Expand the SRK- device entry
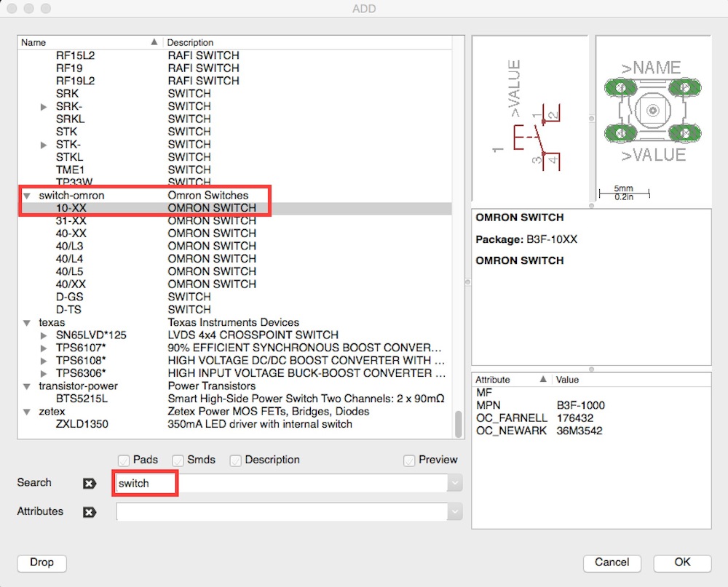The height and width of the screenshot is (587, 728). coord(44,107)
